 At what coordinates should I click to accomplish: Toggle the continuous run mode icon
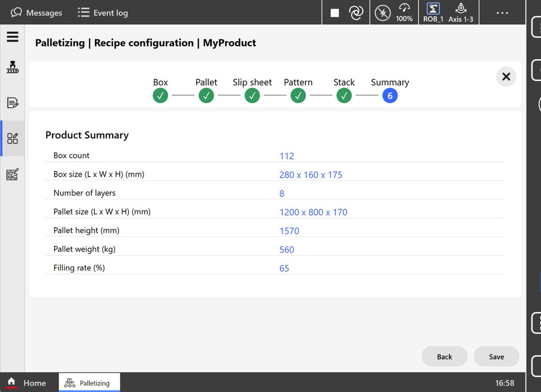click(x=356, y=13)
